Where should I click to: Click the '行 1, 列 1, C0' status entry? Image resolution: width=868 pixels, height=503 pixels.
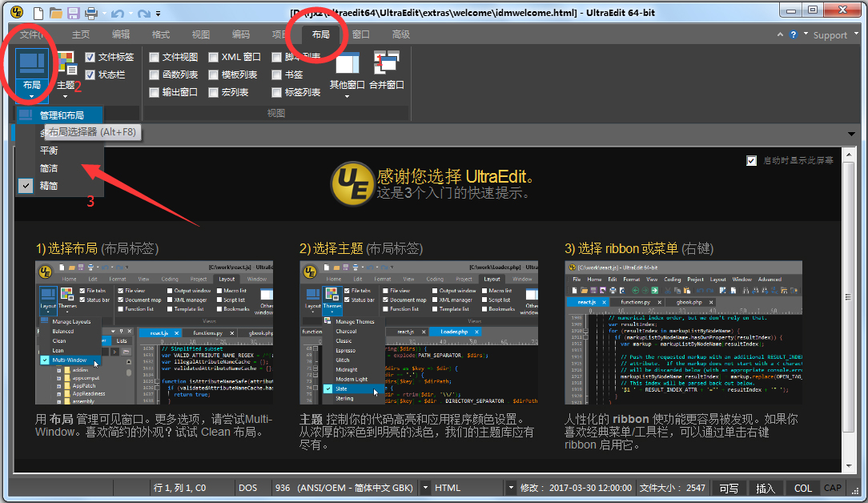(x=179, y=488)
